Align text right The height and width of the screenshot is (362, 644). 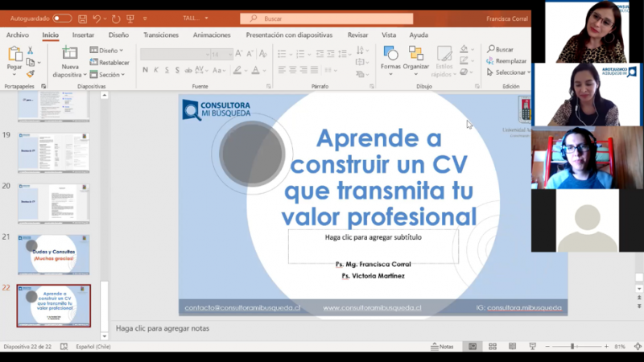[x=303, y=70]
